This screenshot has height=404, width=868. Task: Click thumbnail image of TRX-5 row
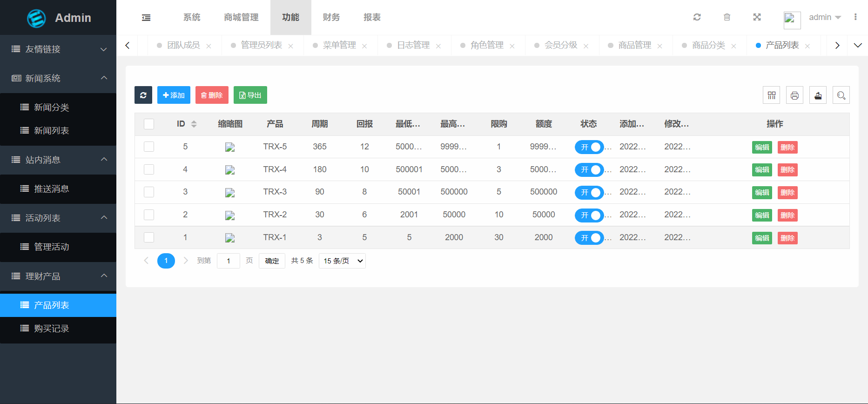[230, 147]
